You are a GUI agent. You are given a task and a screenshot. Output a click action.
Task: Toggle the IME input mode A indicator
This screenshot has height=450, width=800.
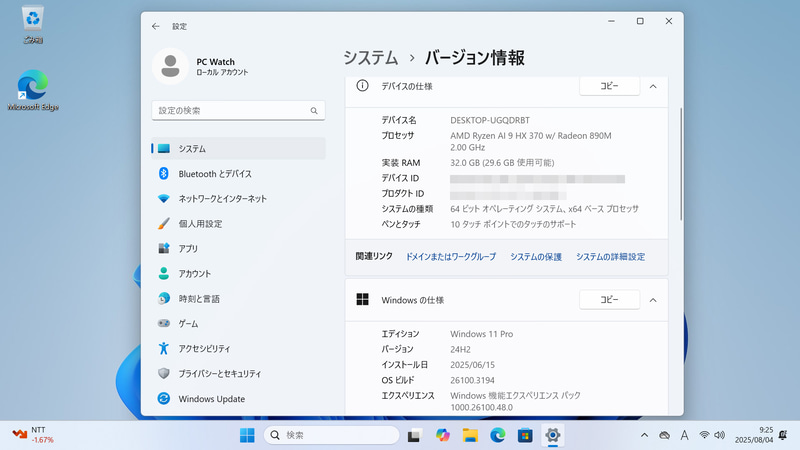[x=684, y=435]
